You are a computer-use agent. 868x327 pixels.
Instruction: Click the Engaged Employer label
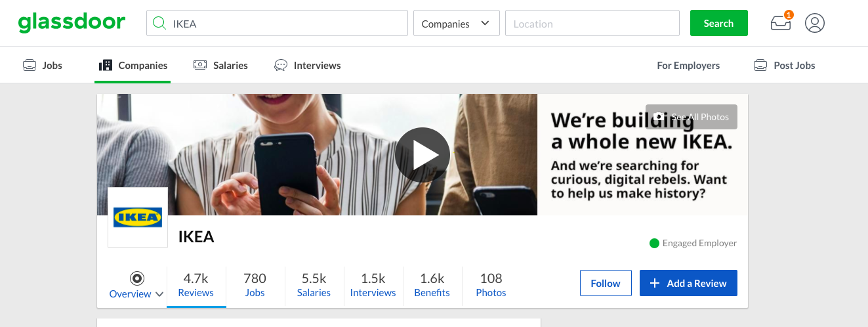(699, 243)
